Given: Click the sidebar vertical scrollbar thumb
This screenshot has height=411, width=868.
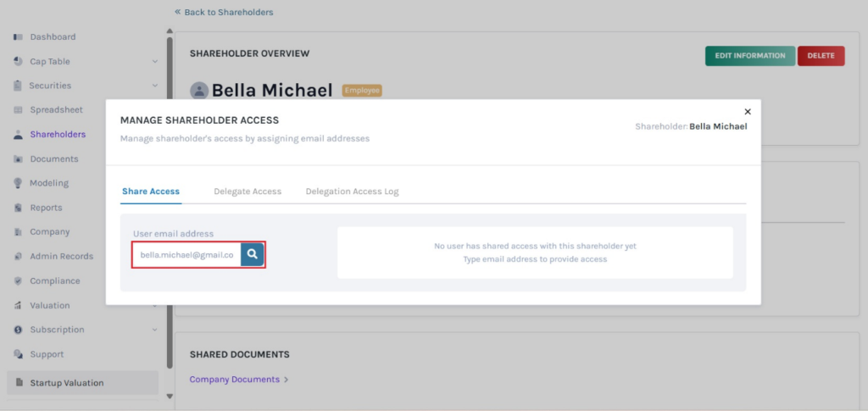Looking at the screenshot, I should pyautogui.click(x=170, y=203).
